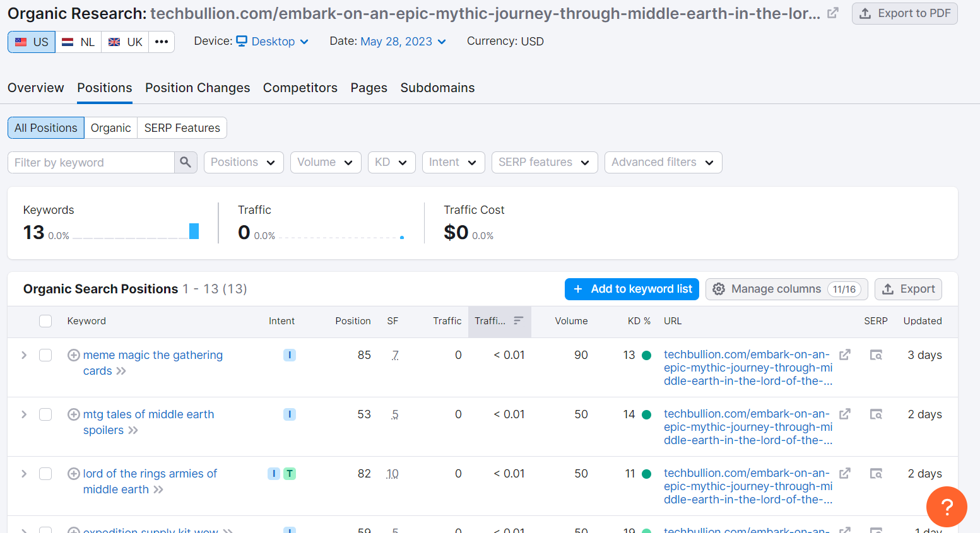Click double-arrow icon after 'meme magic the gathering cards'
Viewport: 980px width, 533px height.
click(121, 371)
